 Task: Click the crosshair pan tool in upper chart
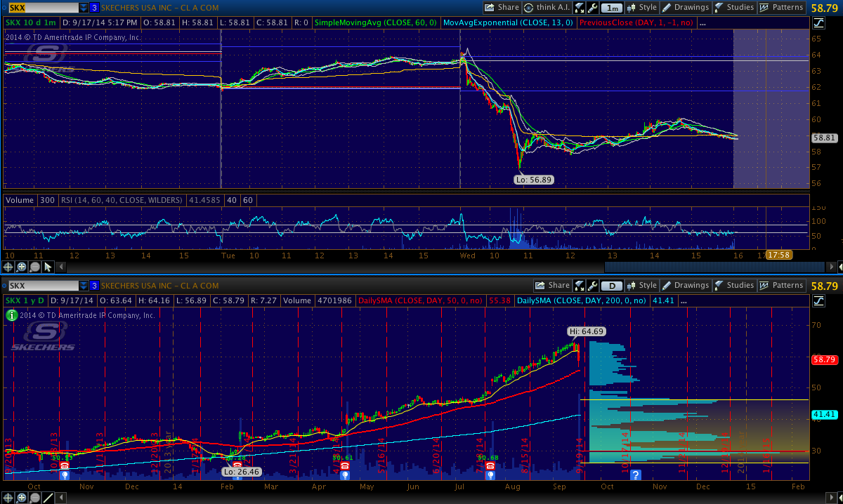pyautogui.click(x=8, y=267)
